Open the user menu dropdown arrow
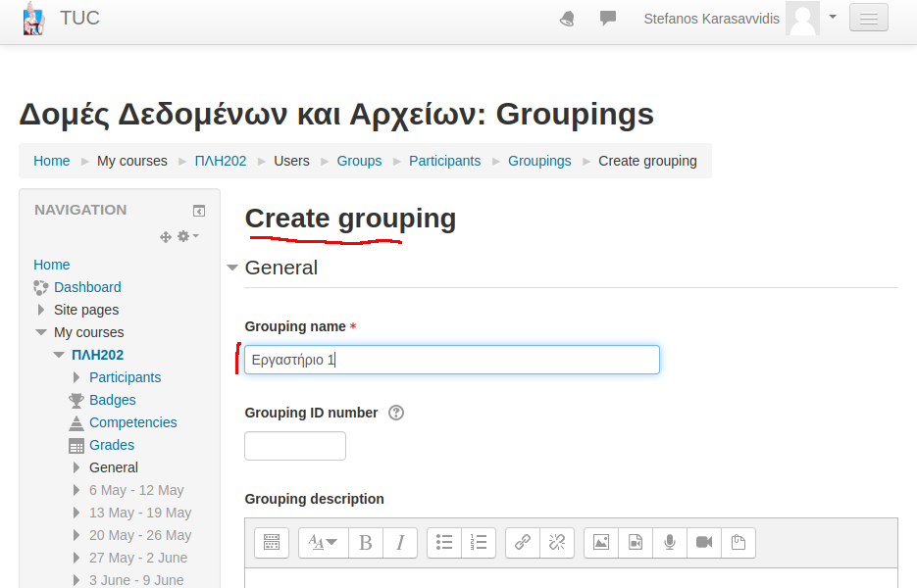Viewport: 917px width, 588px height. click(x=833, y=17)
